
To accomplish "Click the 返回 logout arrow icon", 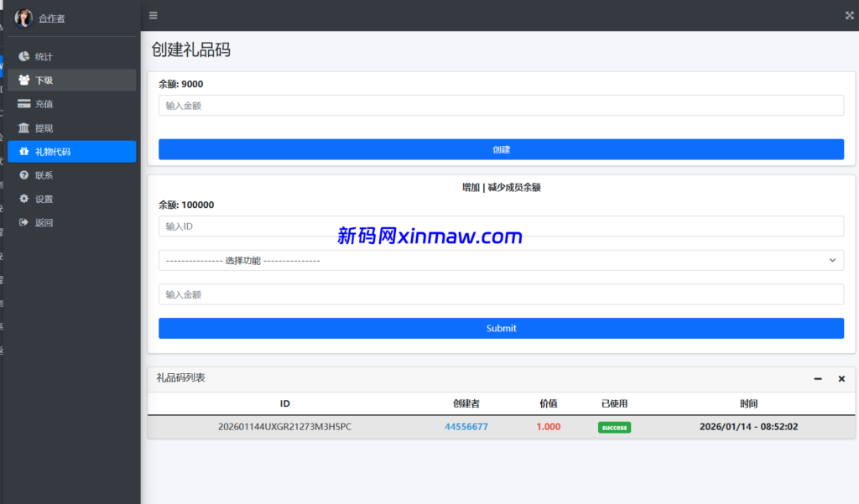I will pyautogui.click(x=25, y=222).
